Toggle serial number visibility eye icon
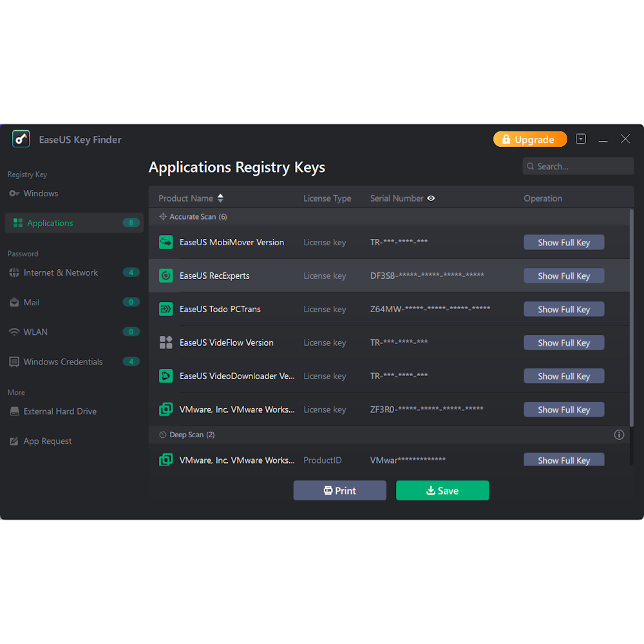The image size is (644, 644). 431,198
